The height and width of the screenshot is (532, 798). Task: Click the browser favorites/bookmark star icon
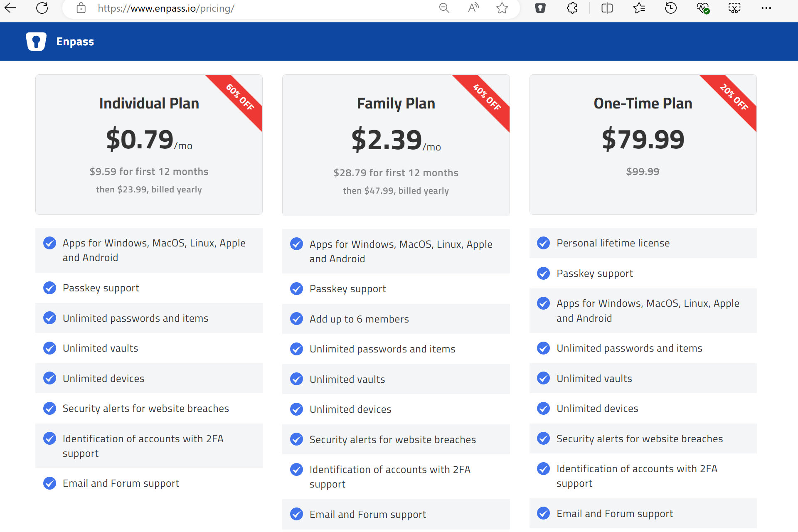pos(501,8)
